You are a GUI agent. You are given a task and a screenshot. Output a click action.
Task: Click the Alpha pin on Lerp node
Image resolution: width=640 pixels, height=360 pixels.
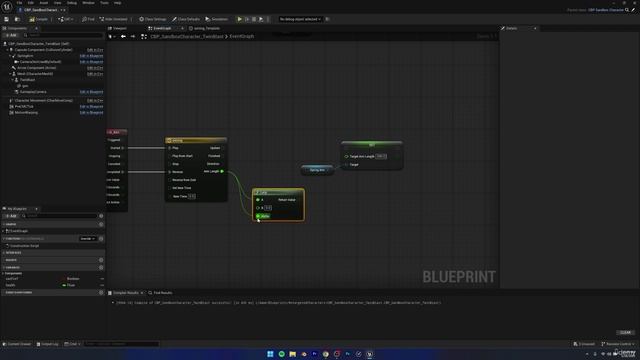click(258, 216)
